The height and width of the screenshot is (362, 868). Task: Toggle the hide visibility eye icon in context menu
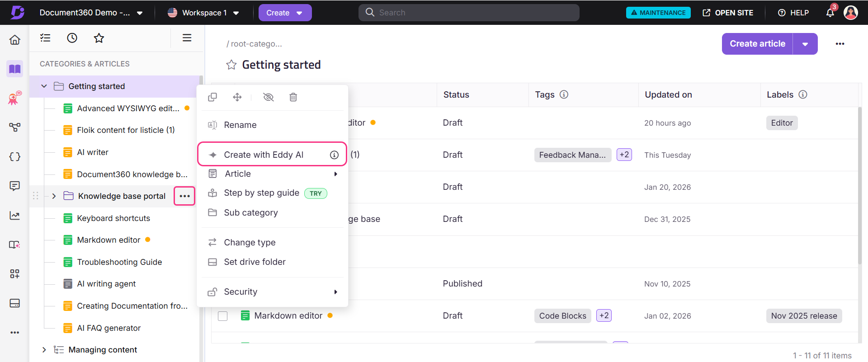269,97
